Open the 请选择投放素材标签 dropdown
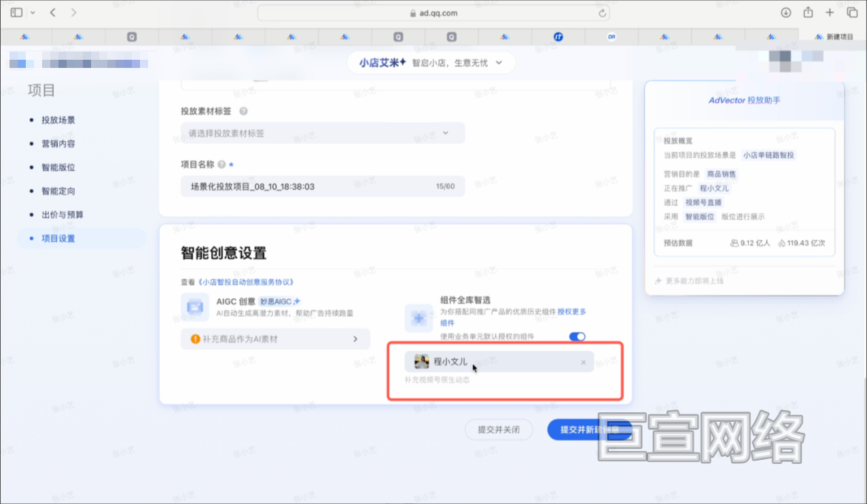The height and width of the screenshot is (504, 867). coord(323,133)
